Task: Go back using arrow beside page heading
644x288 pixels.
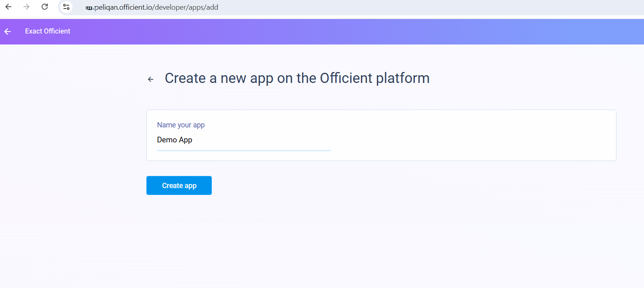Action: point(151,79)
